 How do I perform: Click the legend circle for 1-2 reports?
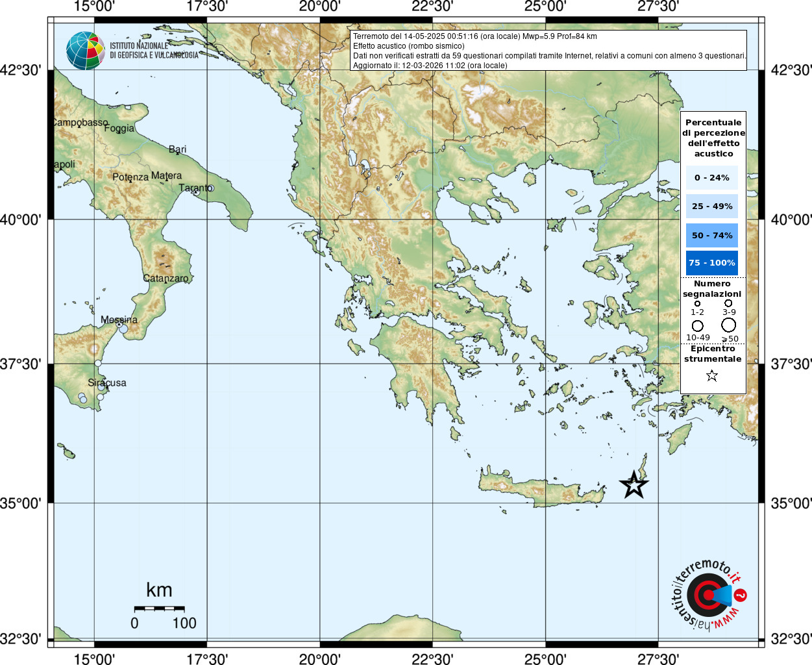point(697,303)
